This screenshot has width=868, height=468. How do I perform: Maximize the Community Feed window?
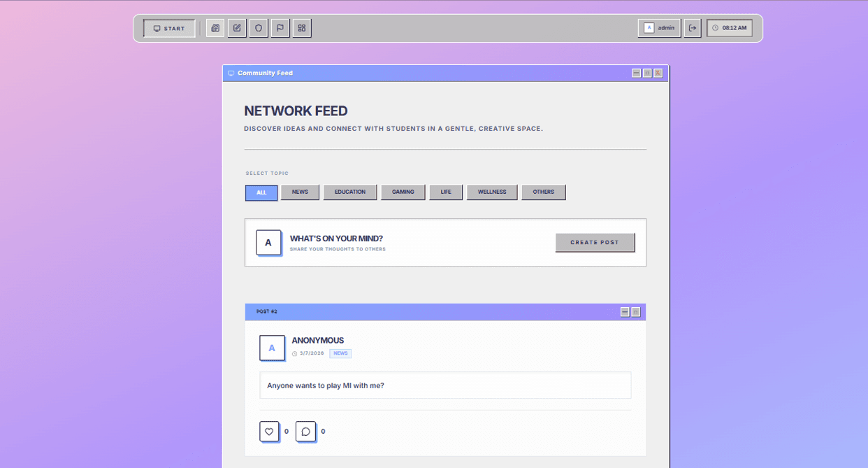[x=647, y=73]
